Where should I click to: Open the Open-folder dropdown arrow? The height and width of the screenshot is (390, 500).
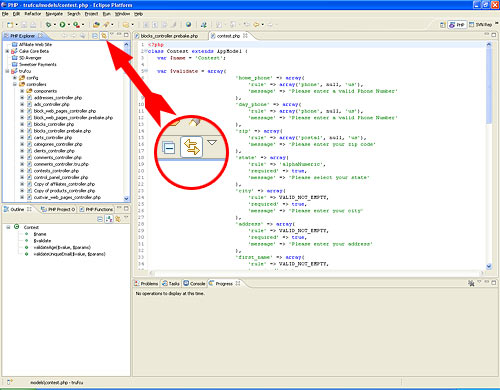[x=132, y=25]
